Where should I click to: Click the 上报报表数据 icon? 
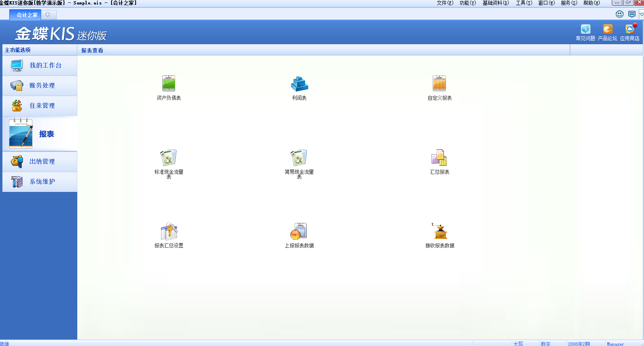(299, 231)
